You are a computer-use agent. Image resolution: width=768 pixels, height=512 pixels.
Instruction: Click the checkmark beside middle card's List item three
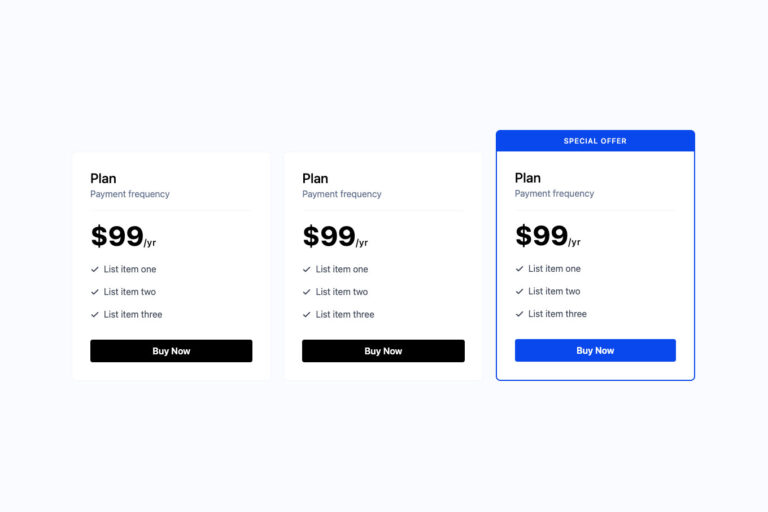(307, 315)
